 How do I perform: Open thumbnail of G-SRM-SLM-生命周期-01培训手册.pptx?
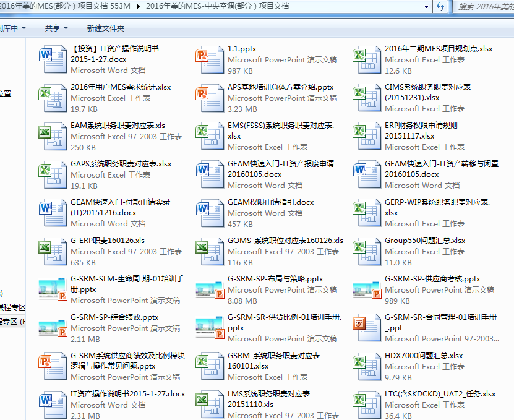pyautogui.click(x=53, y=290)
